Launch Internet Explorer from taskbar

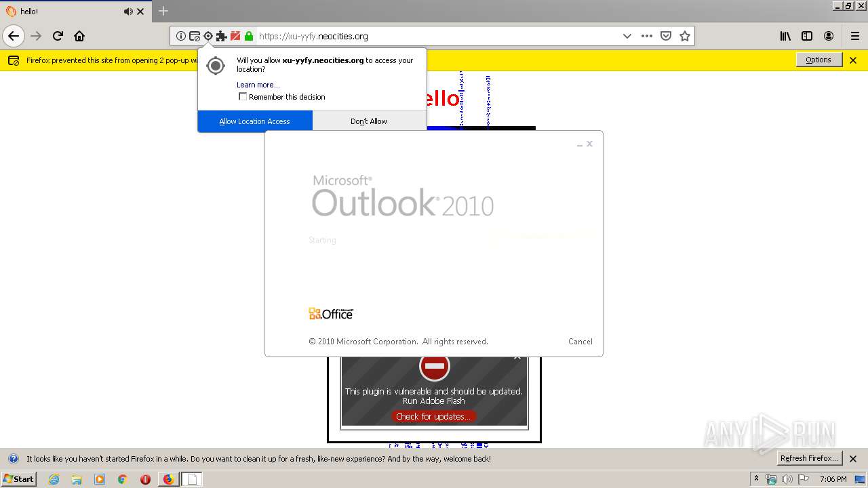54,479
